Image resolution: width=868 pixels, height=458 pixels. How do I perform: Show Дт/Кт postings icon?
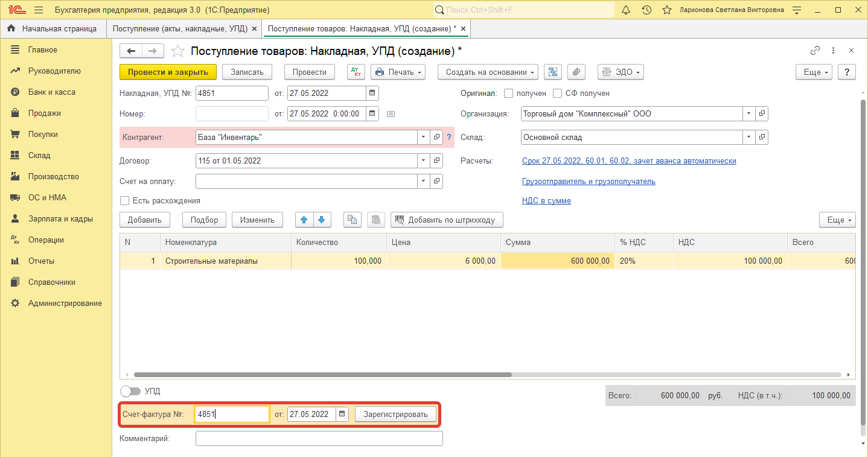(356, 72)
